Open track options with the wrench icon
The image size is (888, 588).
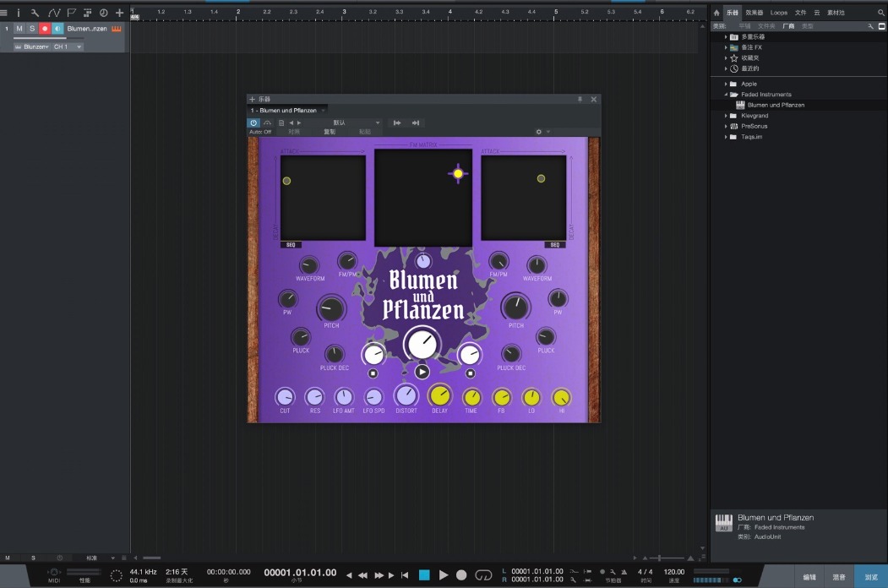click(35, 13)
